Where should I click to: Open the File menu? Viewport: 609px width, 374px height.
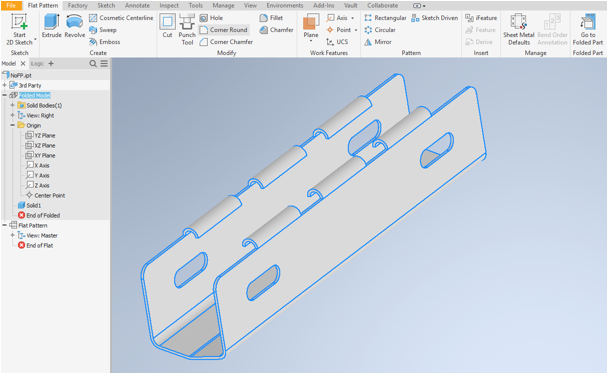coord(11,5)
